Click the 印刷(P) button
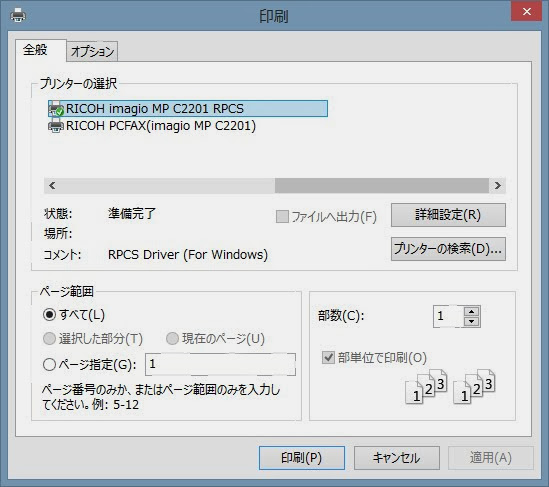Screen dimensions: 549x487 coord(301,458)
